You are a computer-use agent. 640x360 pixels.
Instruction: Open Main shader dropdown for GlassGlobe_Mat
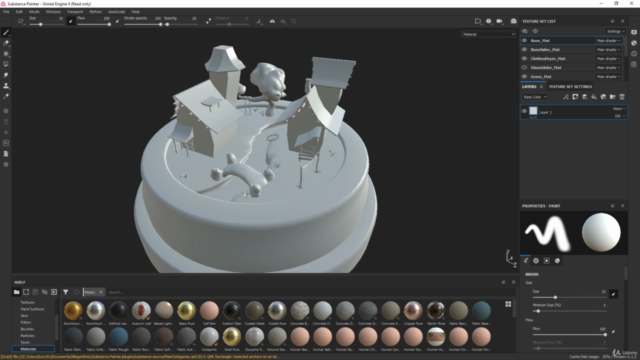(608, 67)
